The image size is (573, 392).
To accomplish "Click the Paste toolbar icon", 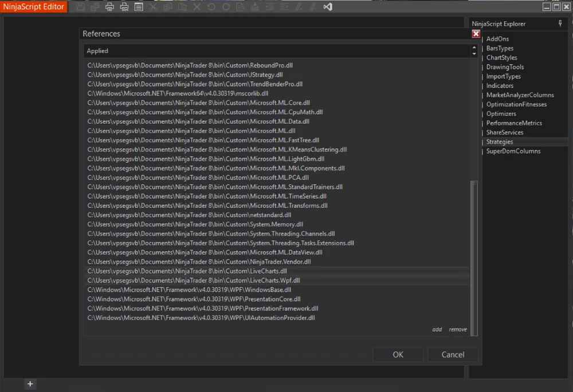I will pyautogui.click(x=182, y=7).
